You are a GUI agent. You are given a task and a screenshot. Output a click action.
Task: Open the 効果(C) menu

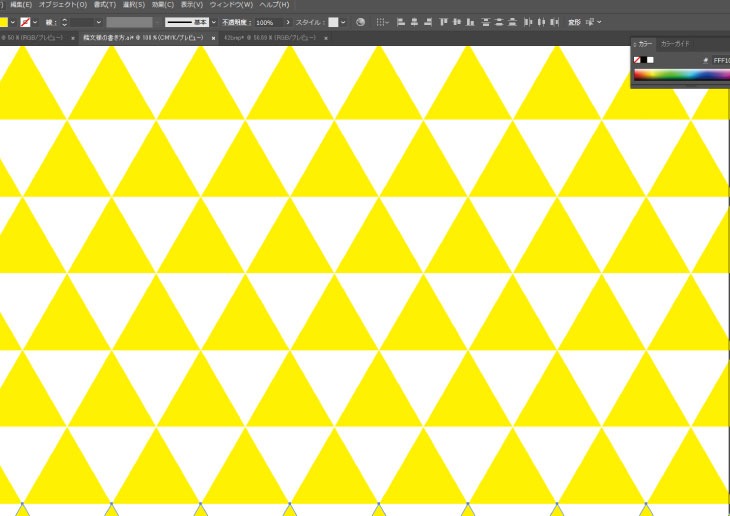pos(163,5)
